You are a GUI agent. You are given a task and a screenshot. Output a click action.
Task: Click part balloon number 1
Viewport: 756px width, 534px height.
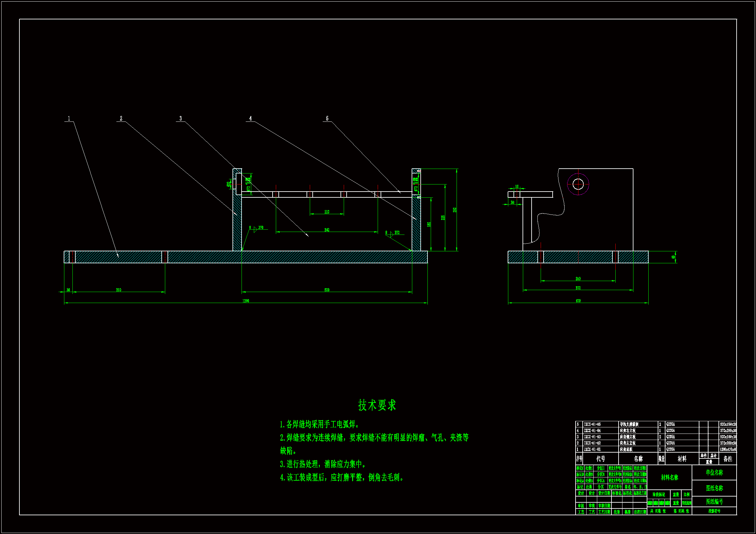[69, 119]
